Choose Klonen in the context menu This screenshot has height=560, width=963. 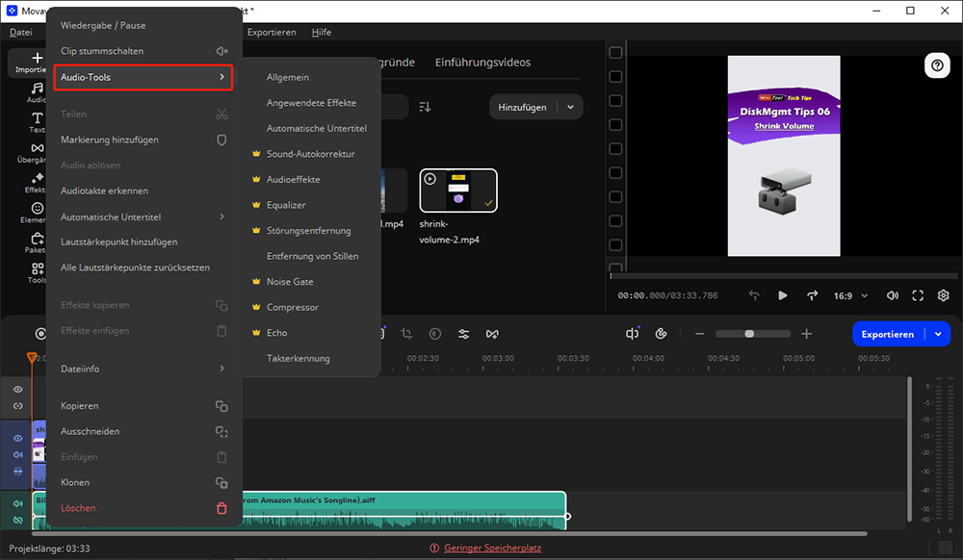75,482
